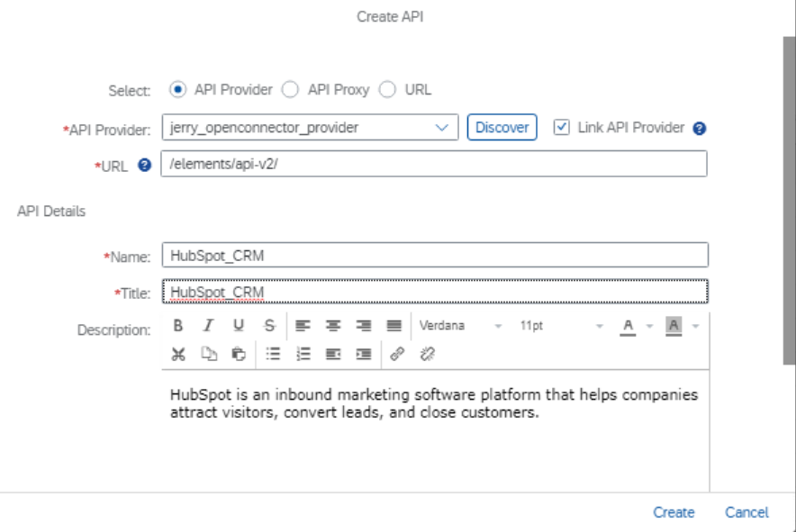Image resolution: width=796 pixels, height=532 pixels.
Task: Increase indent of description text
Action: [364, 354]
